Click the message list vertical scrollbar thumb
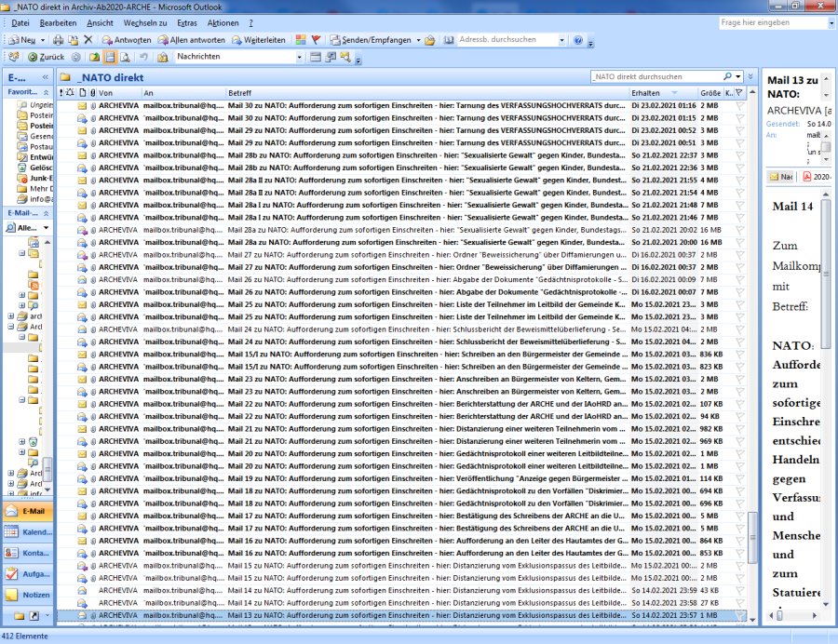This screenshot has height=644, width=838. point(752,537)
